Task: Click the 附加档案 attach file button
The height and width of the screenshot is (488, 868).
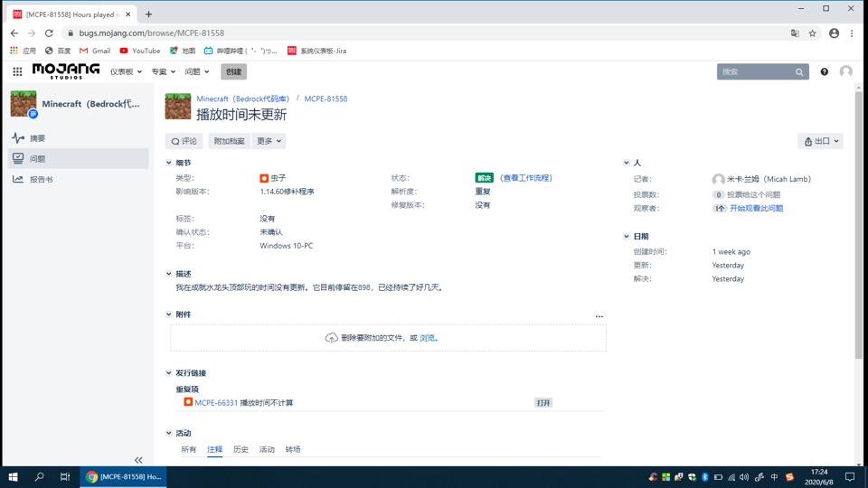Action: click(x=229, y=141)
